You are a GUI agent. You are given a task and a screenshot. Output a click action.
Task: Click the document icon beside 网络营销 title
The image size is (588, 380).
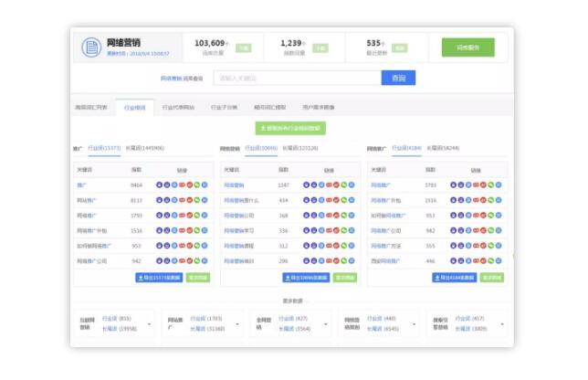pyautogui.click(x=91, y=47)
